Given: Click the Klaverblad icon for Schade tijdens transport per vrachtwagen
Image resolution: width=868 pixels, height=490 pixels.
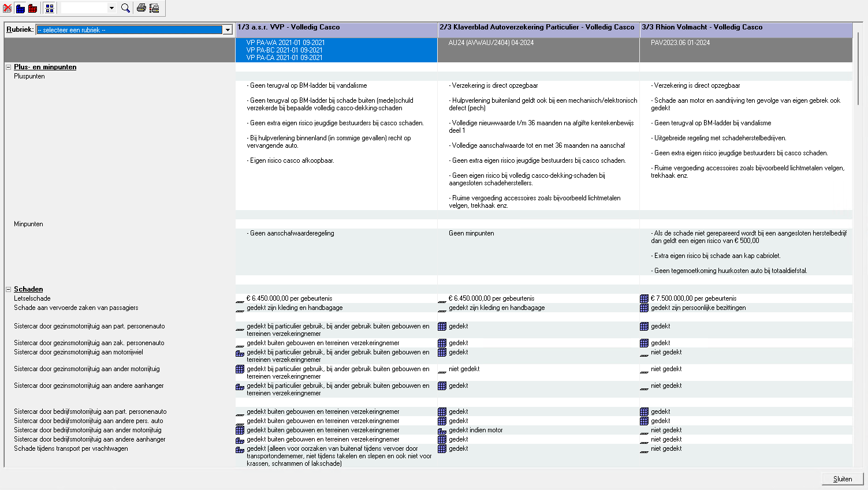Looking at the screenshot, I should tap(442, 449).
